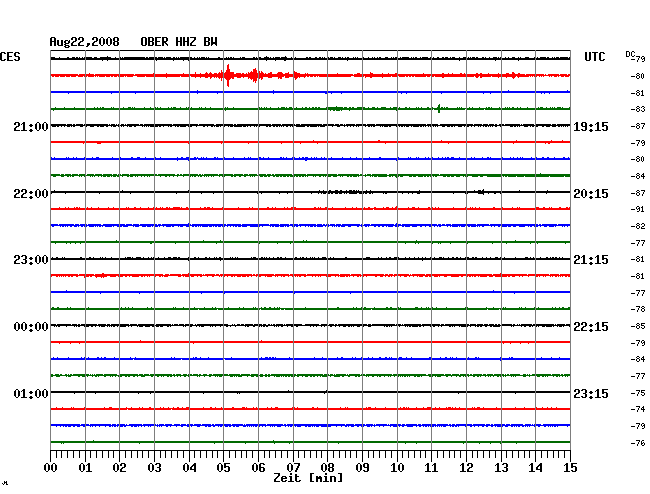Select the 01:00 local time label
The width and height of the screenshot is (650, 494).
pyautogui.click(x=31, y=393)
